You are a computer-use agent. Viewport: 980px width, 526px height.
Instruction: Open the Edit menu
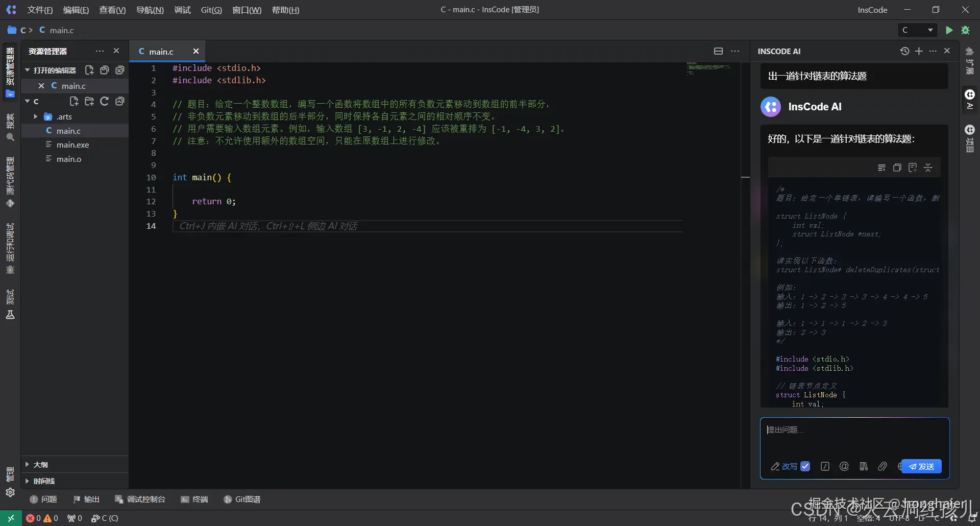tap(76, 10)
